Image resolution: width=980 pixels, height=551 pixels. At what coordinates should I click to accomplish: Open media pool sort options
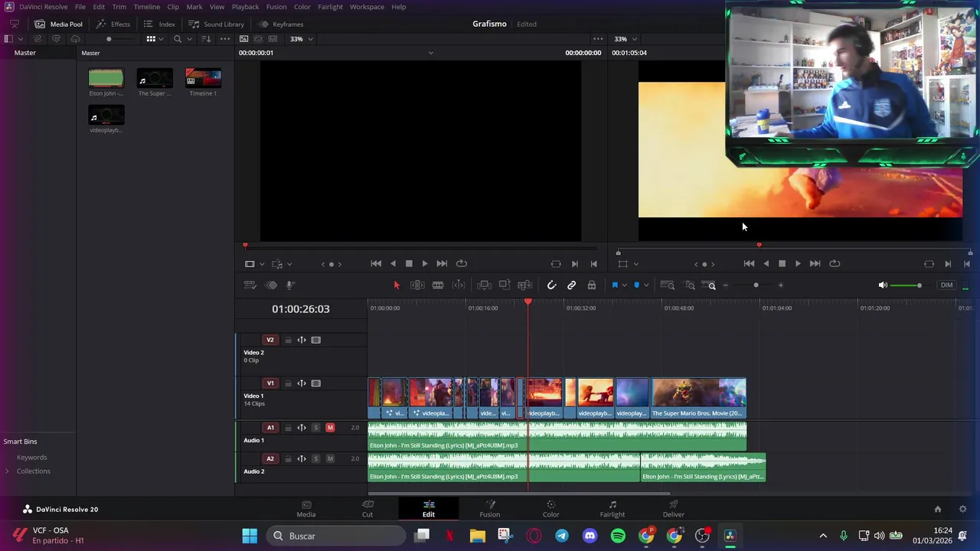(206, 39)
